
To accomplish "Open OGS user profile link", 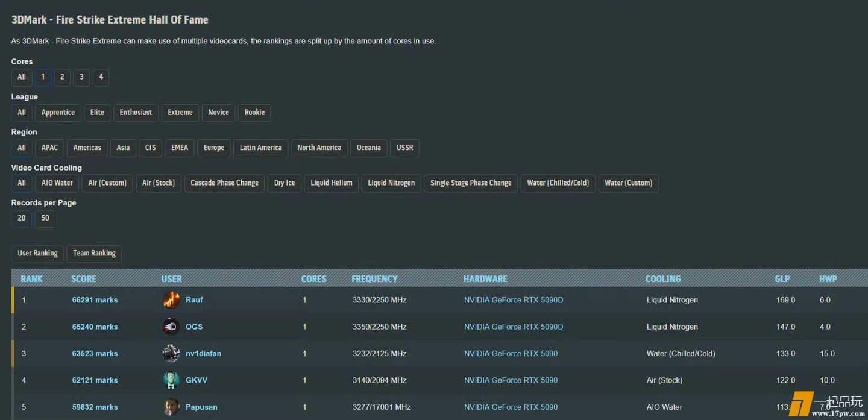I will click(194, 327).
